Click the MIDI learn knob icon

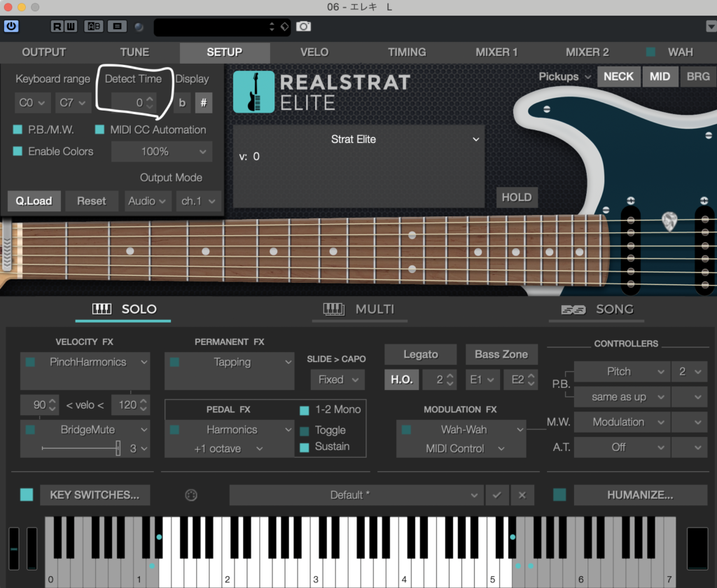[x=191, y=495]
